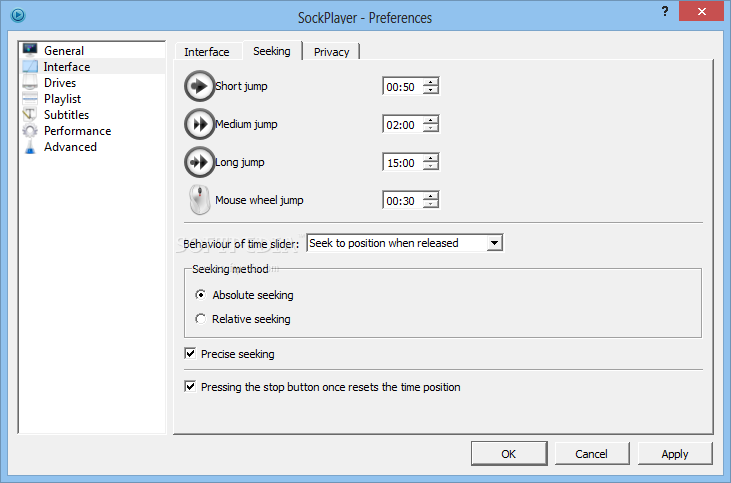The image size is (731, 483).
Task: Uncheck stop button resets time position
Action: point(191,387)
